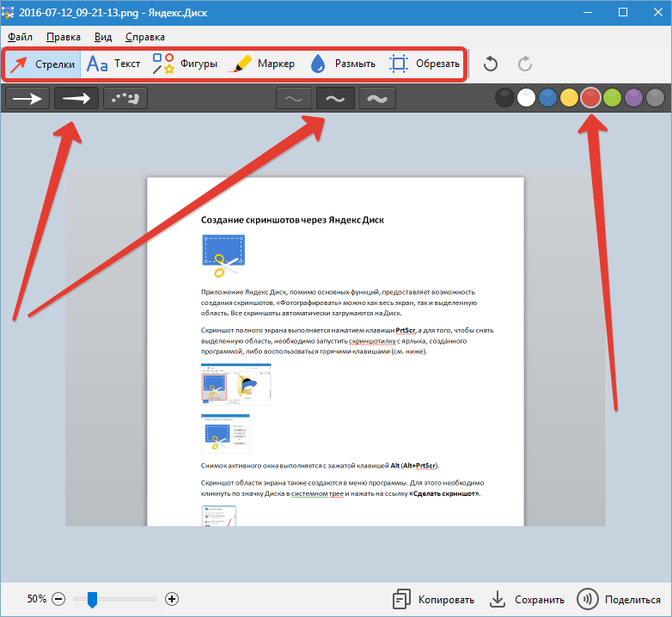Screen dimensions: 672x617
Task: Choose the Размыть blur tool
Action: coord(342,64)
